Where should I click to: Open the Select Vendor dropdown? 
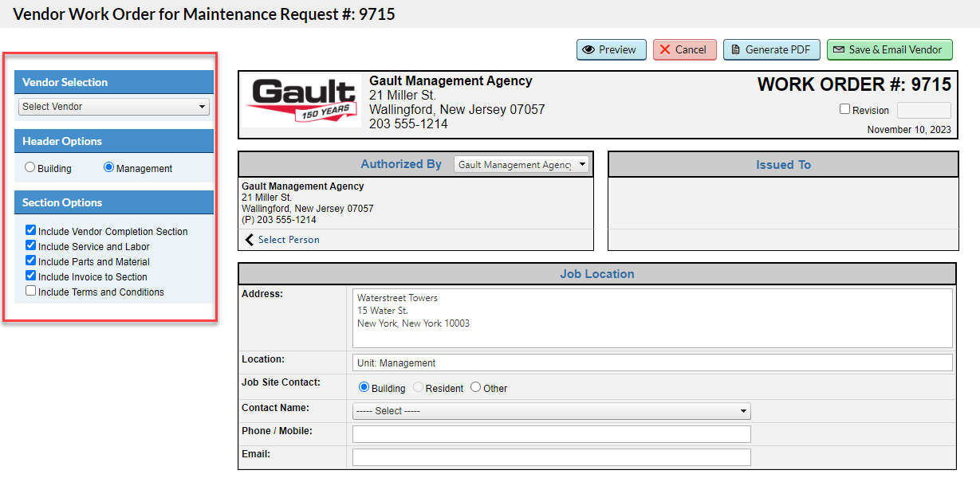pyautogui.click(x=114, y=107)
